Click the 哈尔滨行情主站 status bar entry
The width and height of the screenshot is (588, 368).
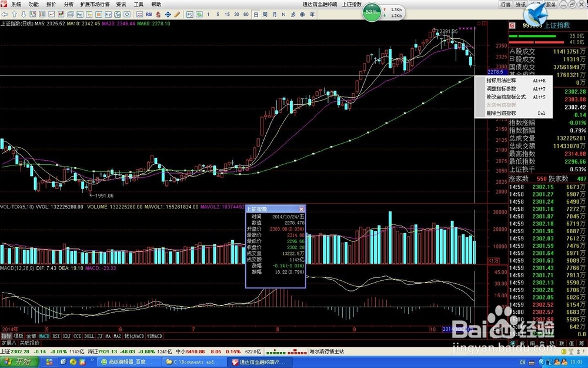click(326, 352)
